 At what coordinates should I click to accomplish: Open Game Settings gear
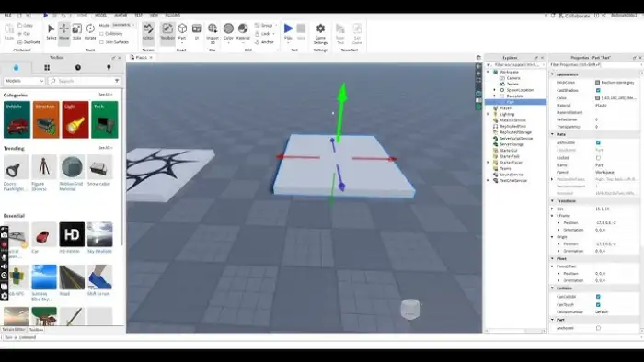tap(320, 33)
